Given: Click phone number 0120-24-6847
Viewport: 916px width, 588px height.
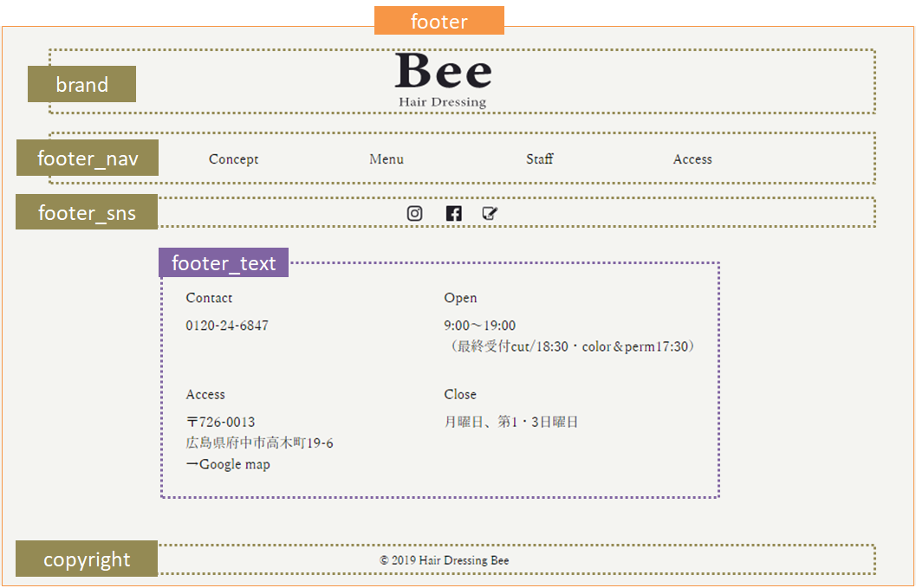Looking at the screenshot, I should (227, 326).
